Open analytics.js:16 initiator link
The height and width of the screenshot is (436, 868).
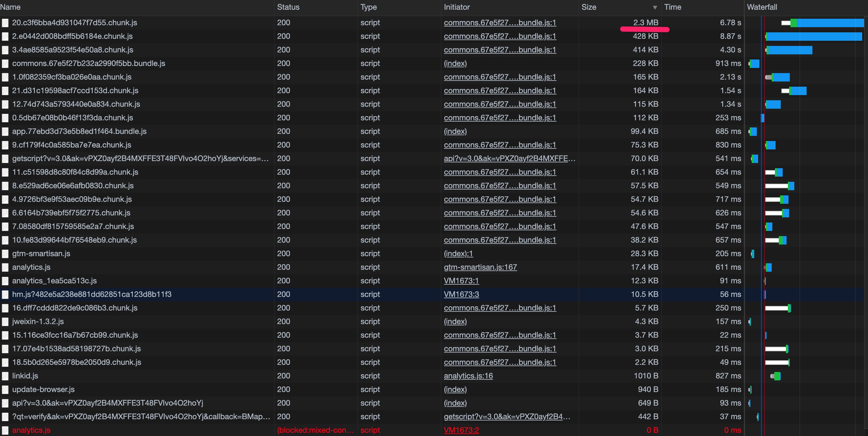click(468, 376)
